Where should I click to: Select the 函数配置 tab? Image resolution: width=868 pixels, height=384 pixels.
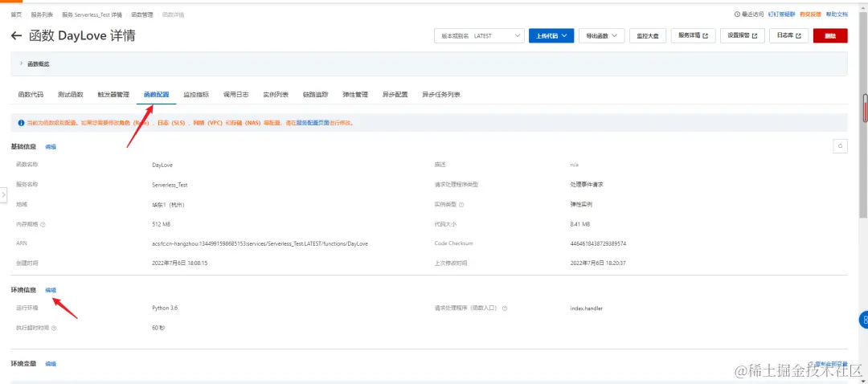(x=156, y=95)
